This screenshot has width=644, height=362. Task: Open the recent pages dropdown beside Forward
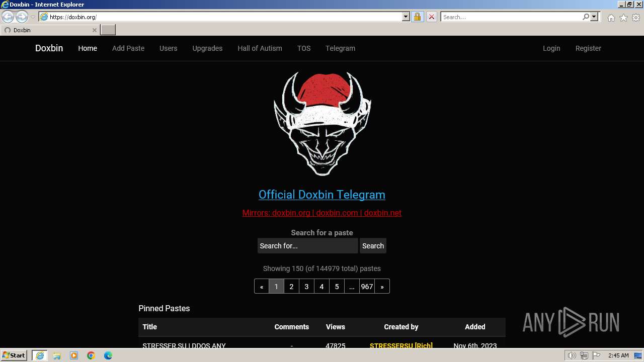coord(33,17)
